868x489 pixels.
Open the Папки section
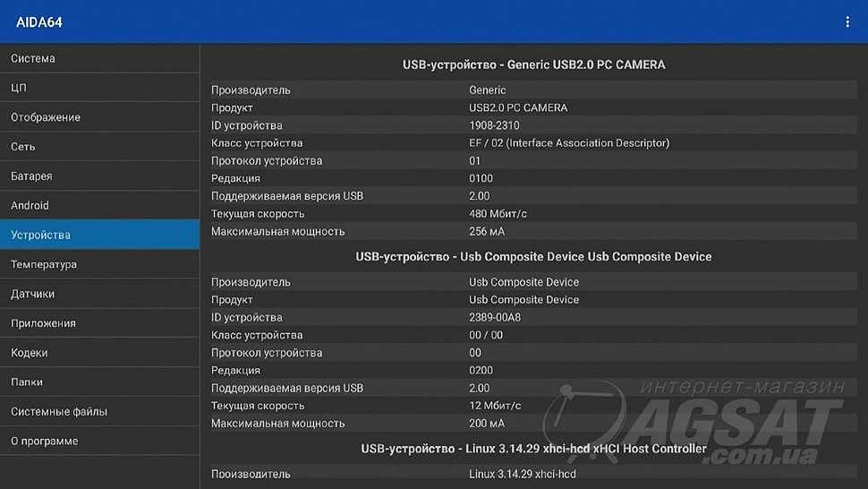coord(99,382)
